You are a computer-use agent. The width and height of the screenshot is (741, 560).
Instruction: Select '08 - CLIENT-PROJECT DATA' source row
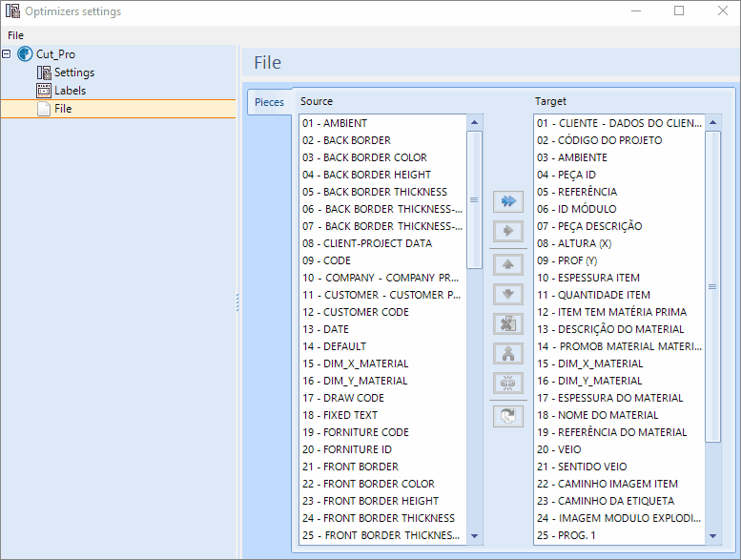click(383, 243)
